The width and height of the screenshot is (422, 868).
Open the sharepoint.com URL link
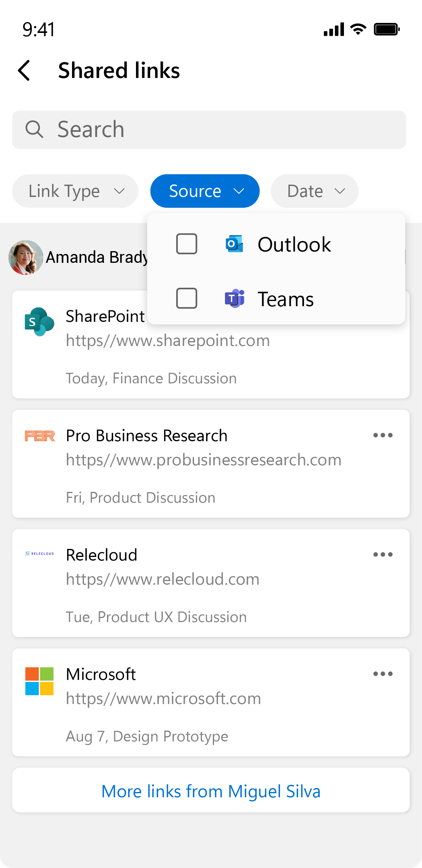168,341
